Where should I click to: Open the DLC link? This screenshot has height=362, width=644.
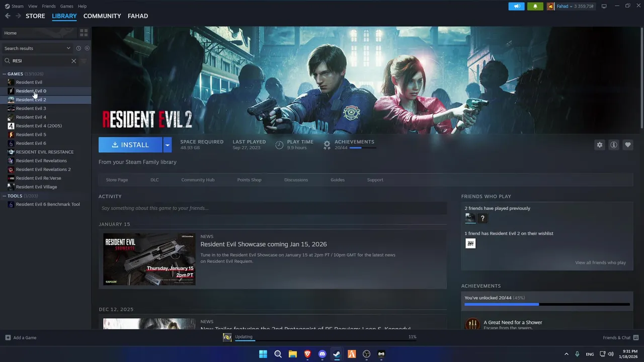click(x=154, y=180)
